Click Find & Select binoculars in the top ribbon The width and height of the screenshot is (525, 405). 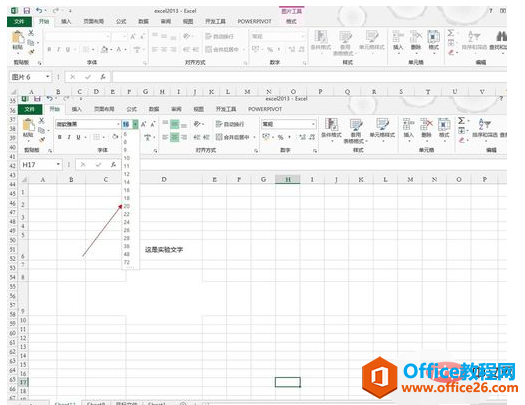(x=501, y=36)
